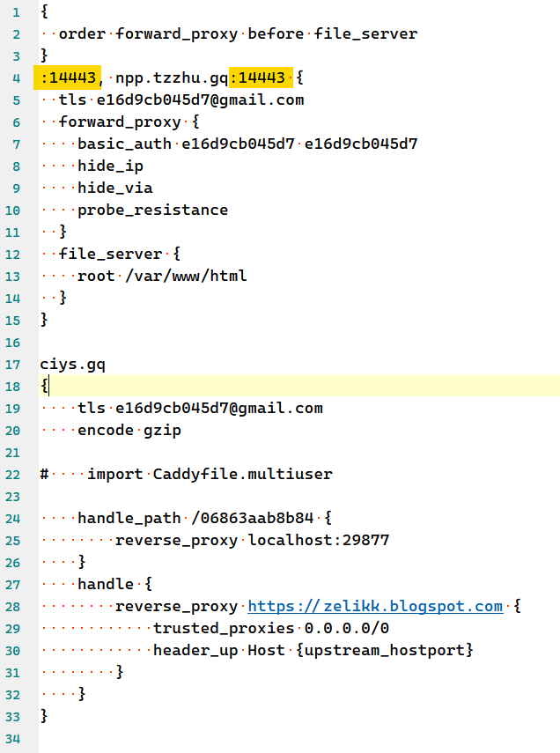
Task: Select line number 18 in the gutter
Action: point(16,386)
